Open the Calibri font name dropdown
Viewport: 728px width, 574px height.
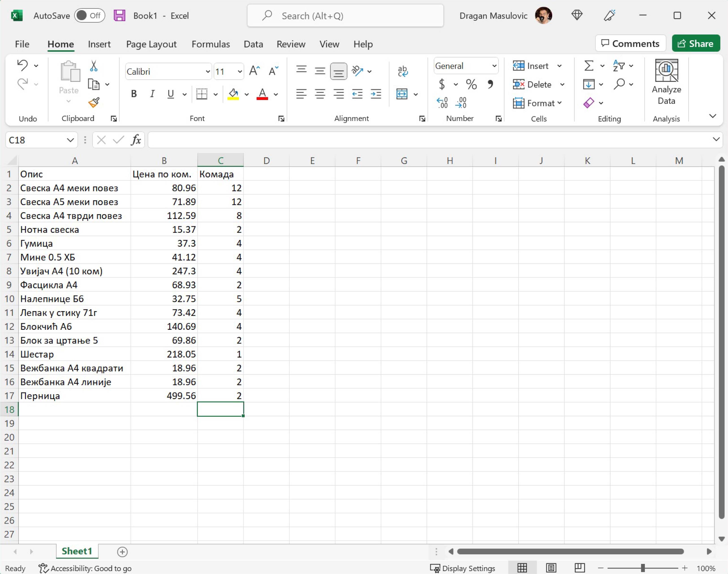pos(208,72)
